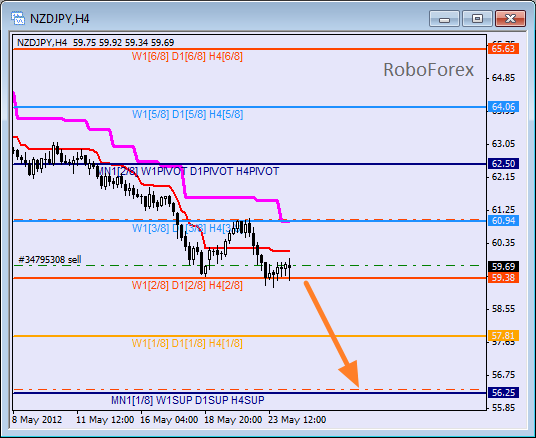This screenshot has width=536, height=438.
Task: Close the NZDJPY,H4 chart window
Action: coord(510,18)
